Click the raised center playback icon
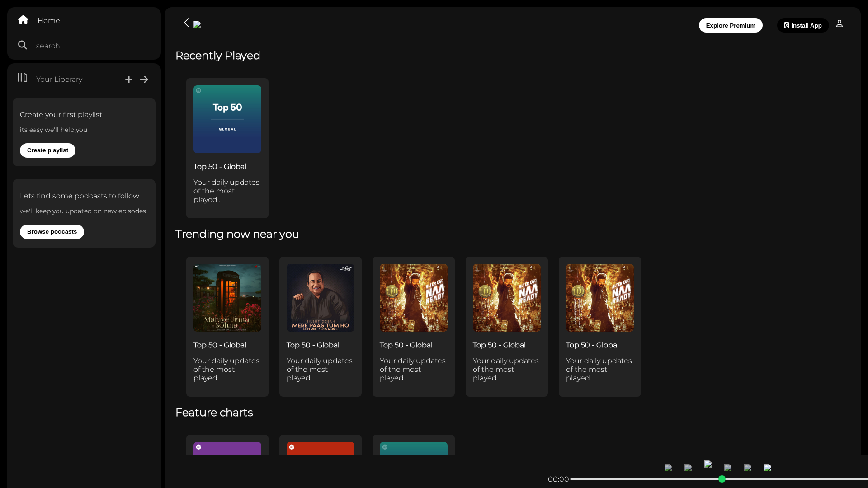This screenshot has height=488, width=868. pyautogui.click(x=708, y=464)
